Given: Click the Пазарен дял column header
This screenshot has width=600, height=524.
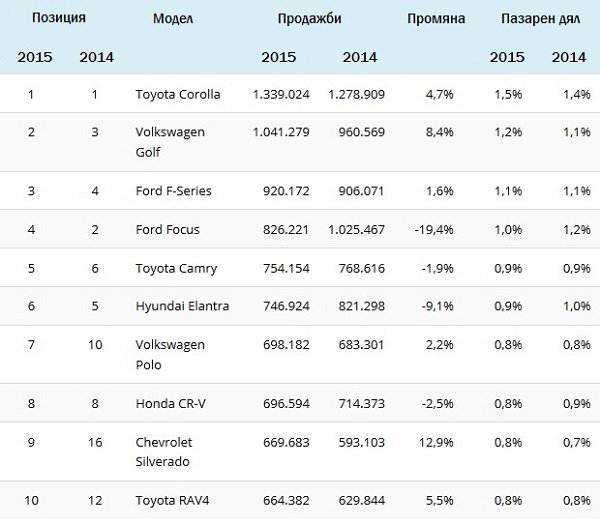Looking at the screenshot, I should coord(540,18).
